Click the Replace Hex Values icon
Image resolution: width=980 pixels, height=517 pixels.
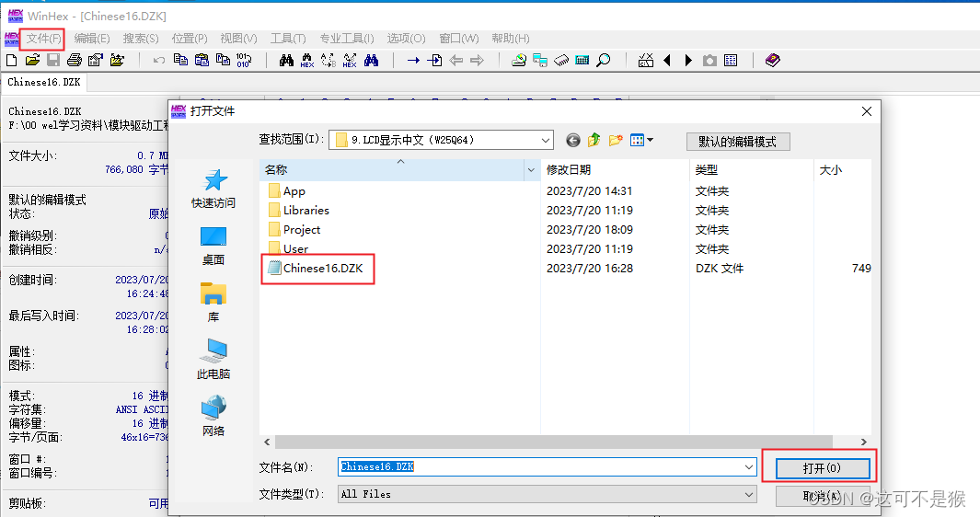350,60
